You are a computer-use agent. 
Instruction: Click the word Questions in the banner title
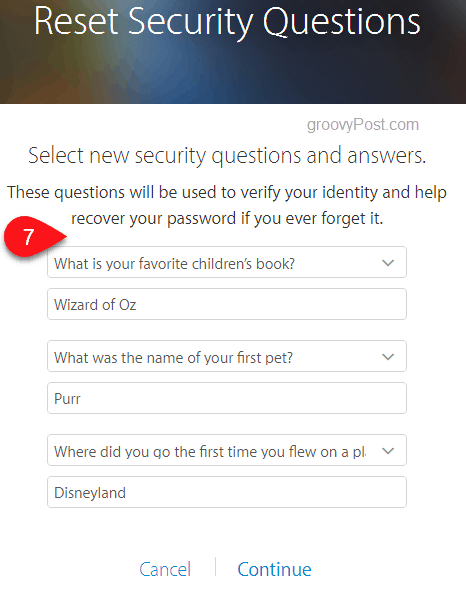click(341, 22)
